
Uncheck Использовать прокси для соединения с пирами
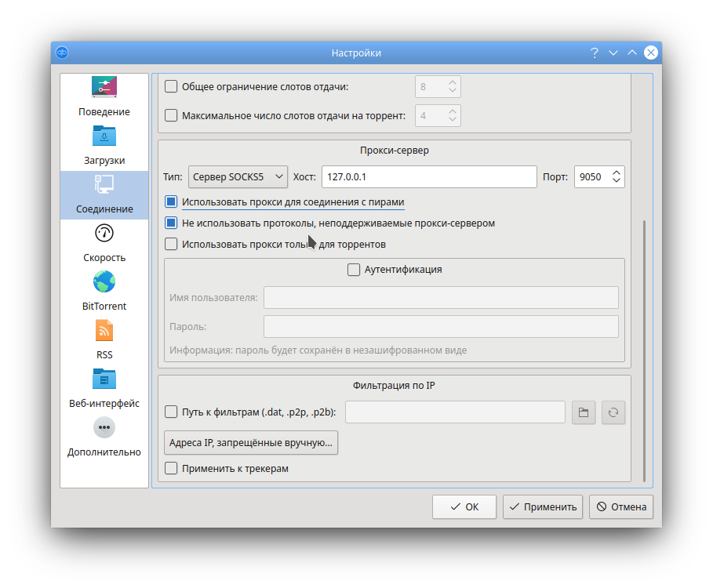click(x=171, y=201)
